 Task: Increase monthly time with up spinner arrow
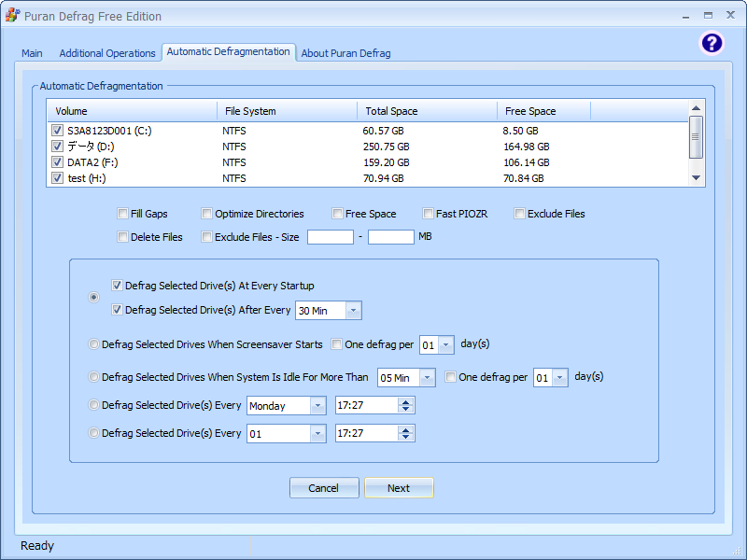[x=406, y=430]
